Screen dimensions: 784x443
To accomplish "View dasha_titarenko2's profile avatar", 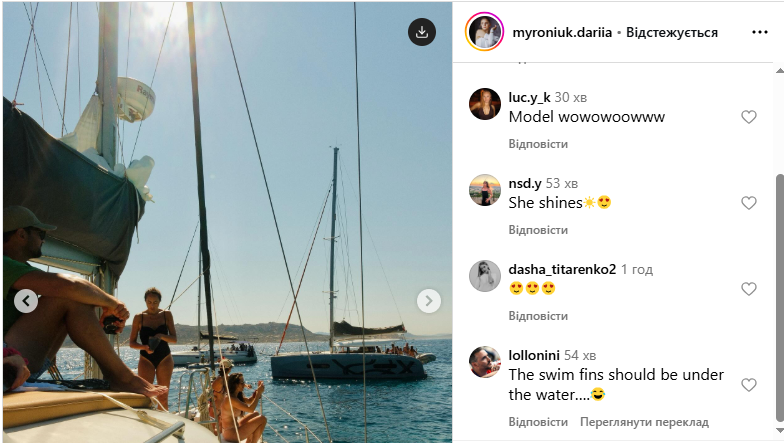I will [485, 276].
